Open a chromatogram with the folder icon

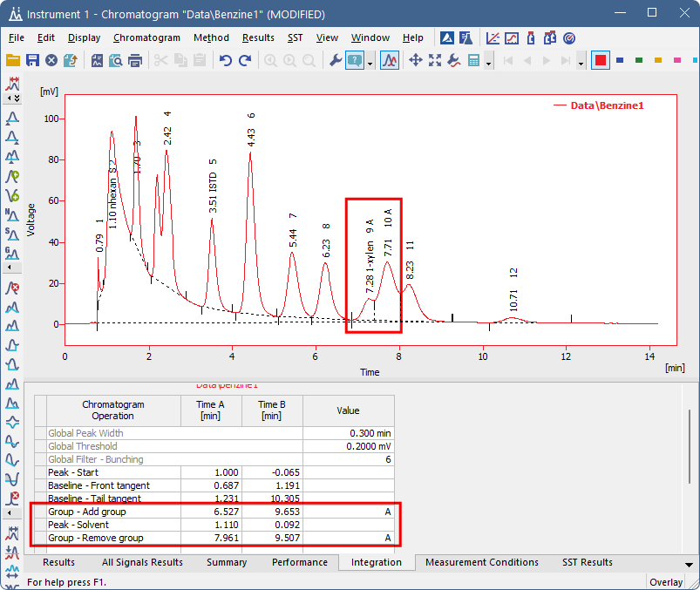13,60
